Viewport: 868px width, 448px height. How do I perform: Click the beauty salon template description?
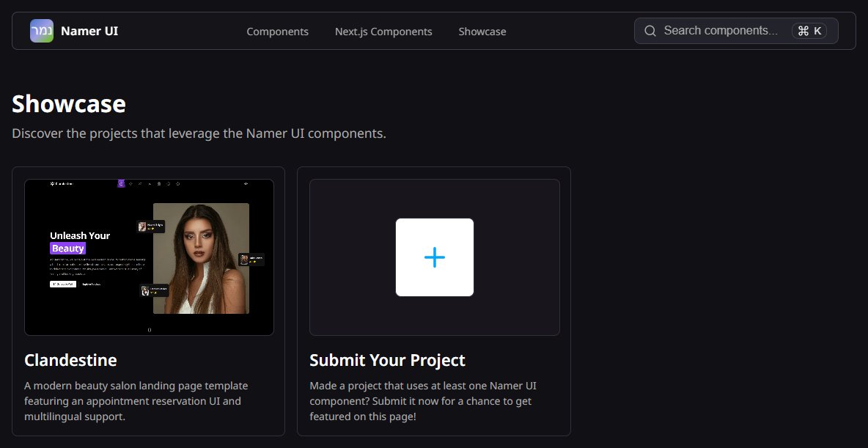point(136,401)
